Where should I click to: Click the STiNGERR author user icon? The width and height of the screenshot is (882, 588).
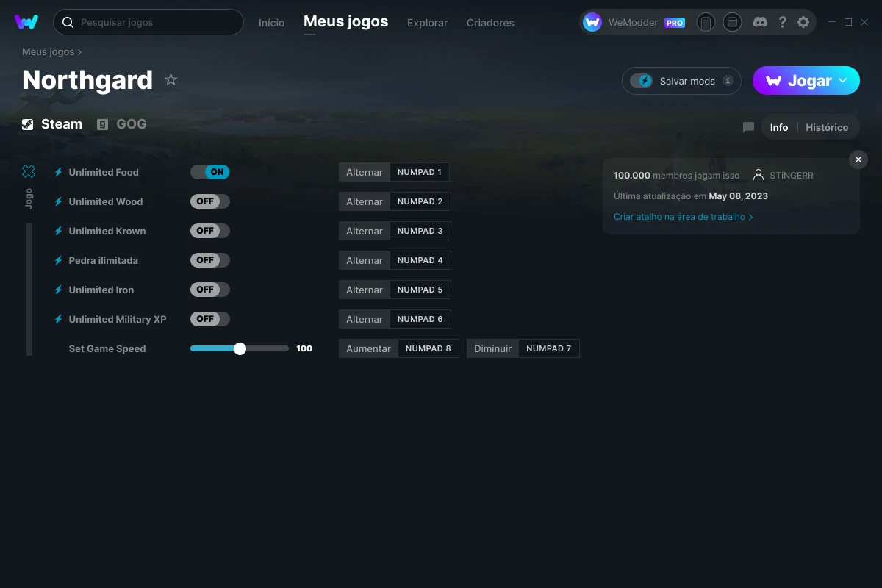coord(759,175)
